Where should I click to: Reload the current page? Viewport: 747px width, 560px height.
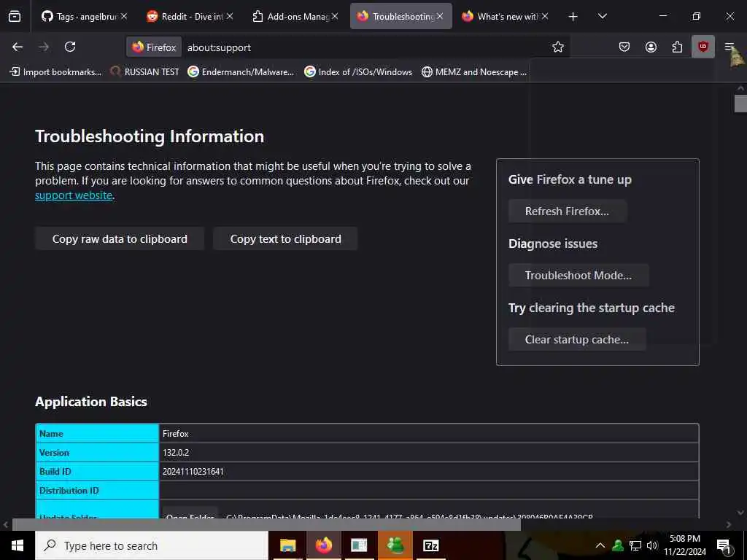[x=70, y=47]
